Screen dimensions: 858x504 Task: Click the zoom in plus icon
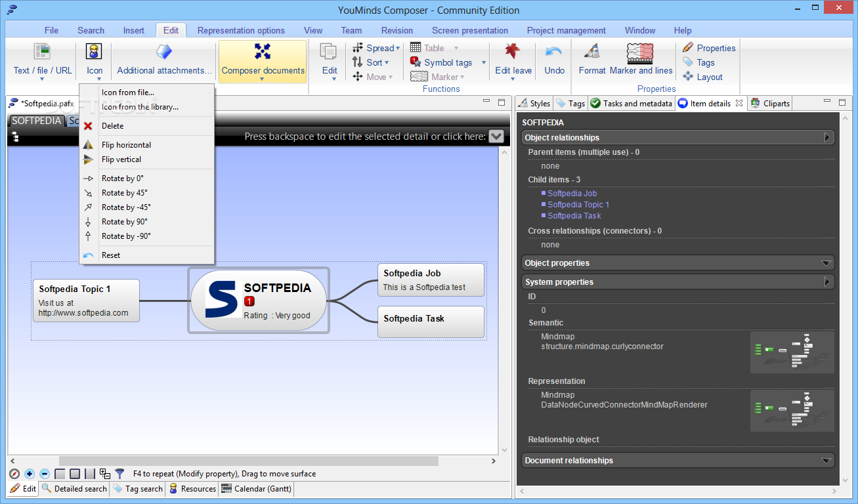coord(30,474)
